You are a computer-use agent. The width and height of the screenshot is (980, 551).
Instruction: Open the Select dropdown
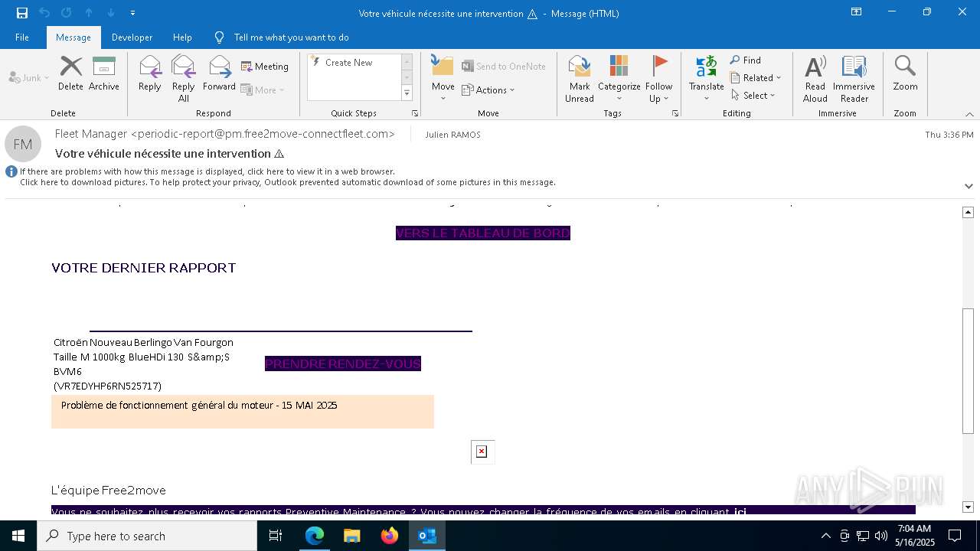click(x=753, y=95)
